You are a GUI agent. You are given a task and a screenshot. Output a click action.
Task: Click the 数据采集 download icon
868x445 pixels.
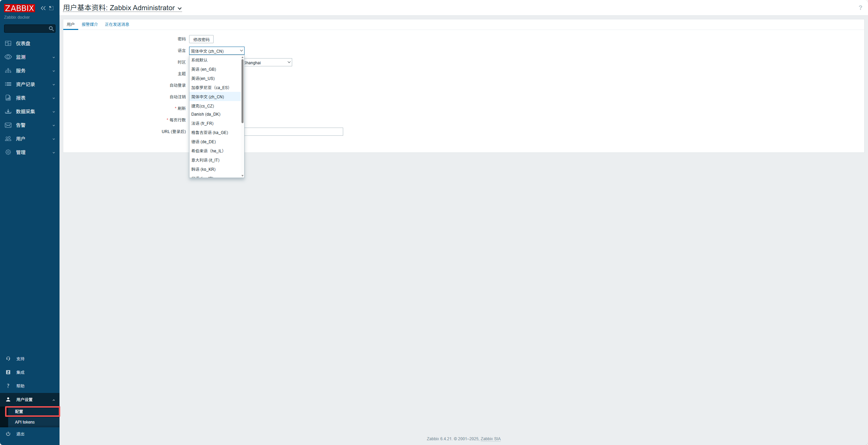[x=8, y=111]
